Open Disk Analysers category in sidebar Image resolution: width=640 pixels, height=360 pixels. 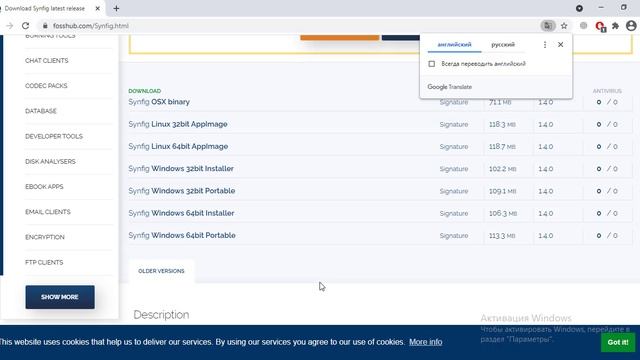pyautogui.click(x=50, y=162)
